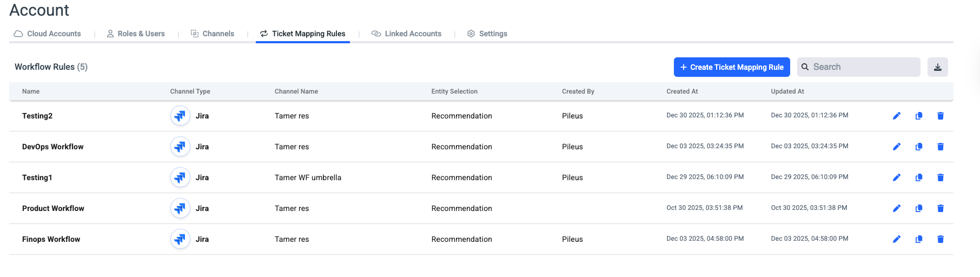The height and width of the screenshot is (277, 980).
Task: Open the Cloud Accounts tab
Action: click(x=48, y=34)
